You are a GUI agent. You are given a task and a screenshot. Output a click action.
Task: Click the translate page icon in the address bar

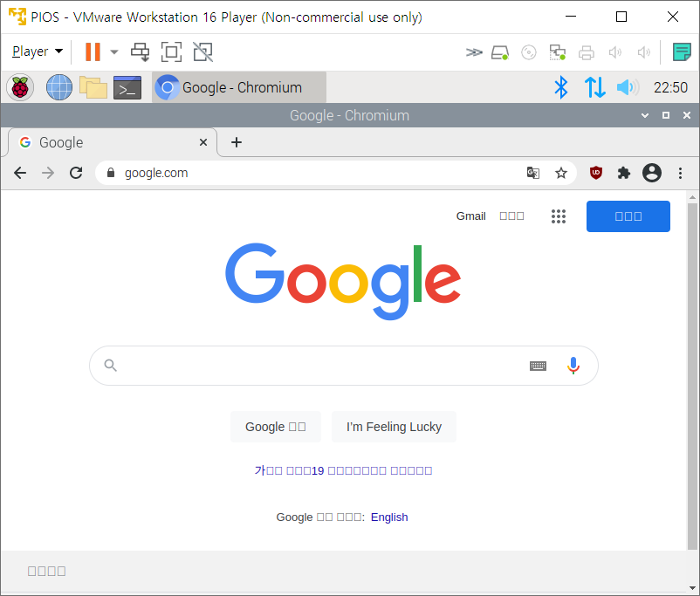click(533, 173)
